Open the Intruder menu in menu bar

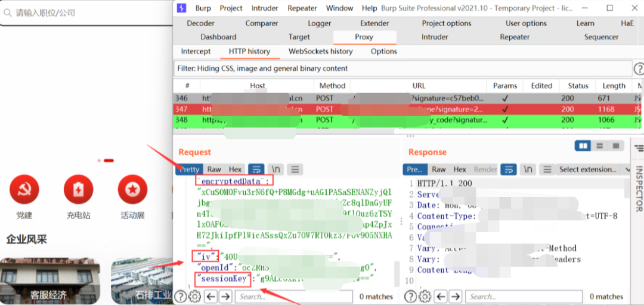pos(265,8)
